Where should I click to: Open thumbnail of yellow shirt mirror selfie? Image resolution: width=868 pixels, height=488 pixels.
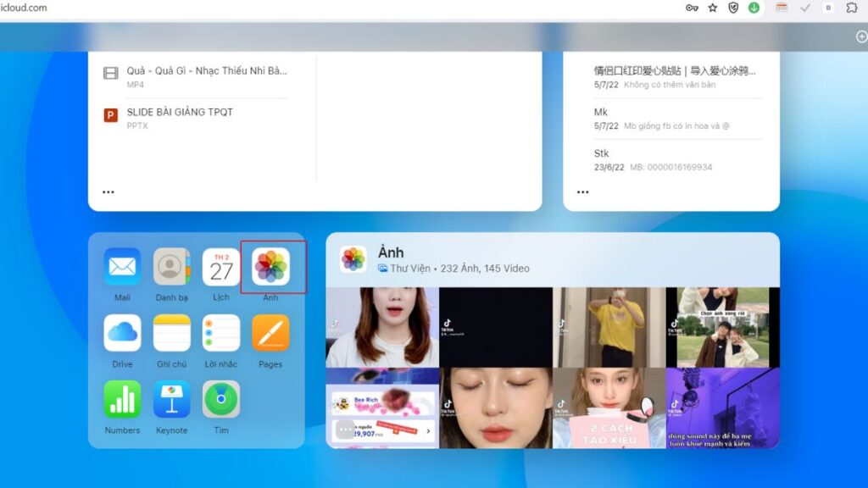coord(609,328)
